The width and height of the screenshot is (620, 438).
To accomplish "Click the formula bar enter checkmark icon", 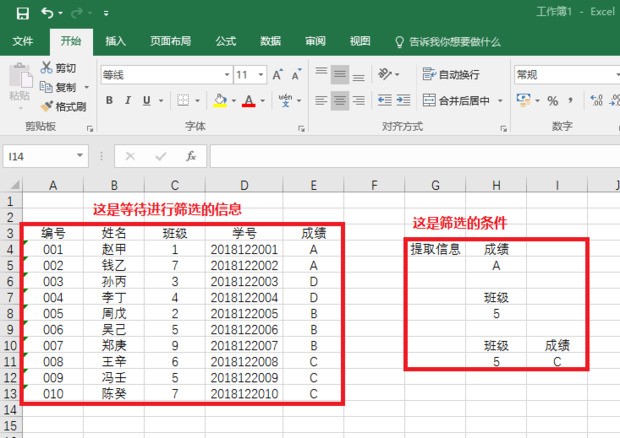I will [161, 157].
